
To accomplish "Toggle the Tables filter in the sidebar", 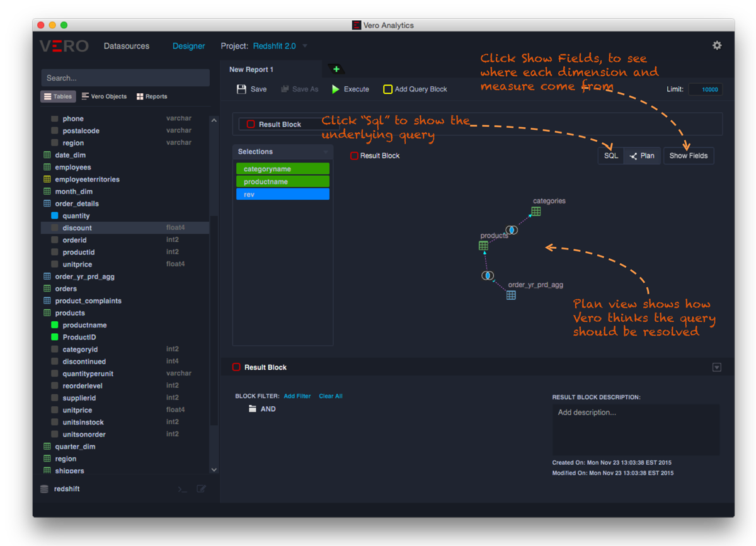I will (58, 96).
